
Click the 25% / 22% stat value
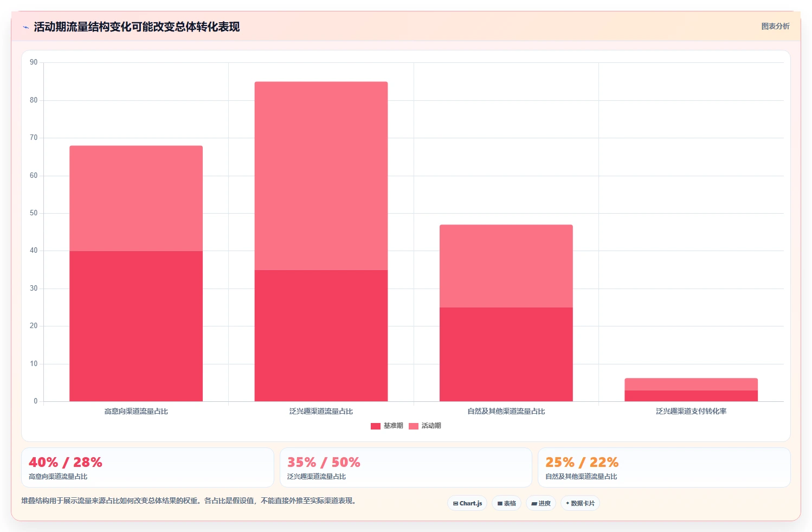[582, 462]
